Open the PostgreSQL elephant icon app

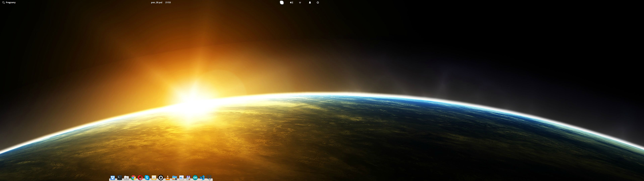(209, 177)
